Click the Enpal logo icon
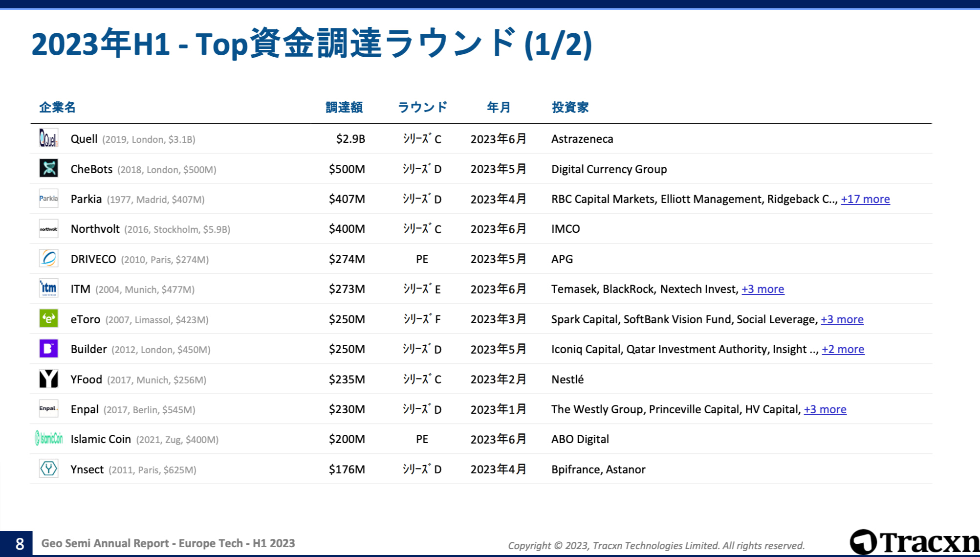980x557 pixels. coord(48,409)
